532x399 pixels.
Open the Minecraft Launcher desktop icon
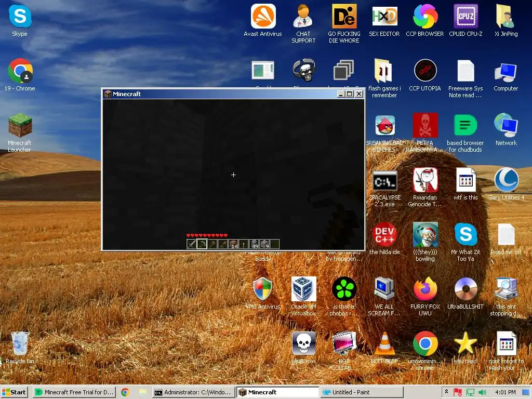(x=20, y=132)
